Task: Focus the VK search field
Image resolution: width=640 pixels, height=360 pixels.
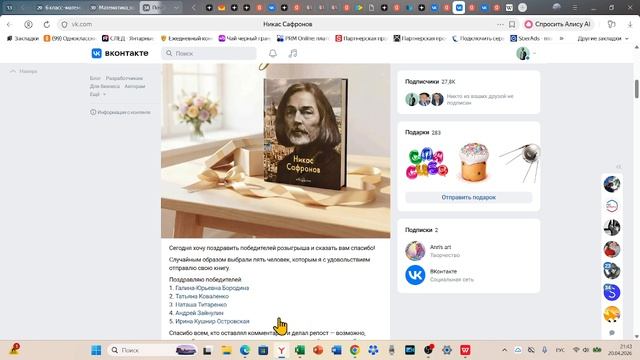Action: pyautogui.click(x=209, y=53)
